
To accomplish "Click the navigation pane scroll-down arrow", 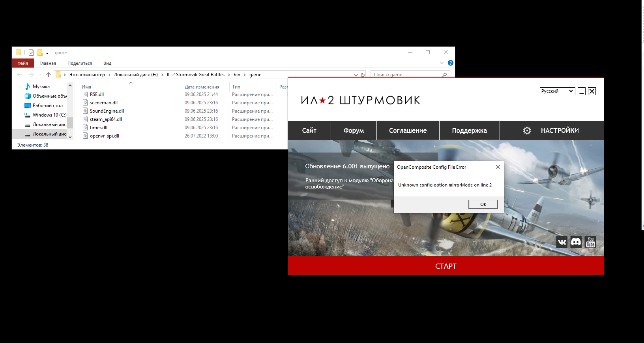I will pyautogui.click(x=70, y=137).
